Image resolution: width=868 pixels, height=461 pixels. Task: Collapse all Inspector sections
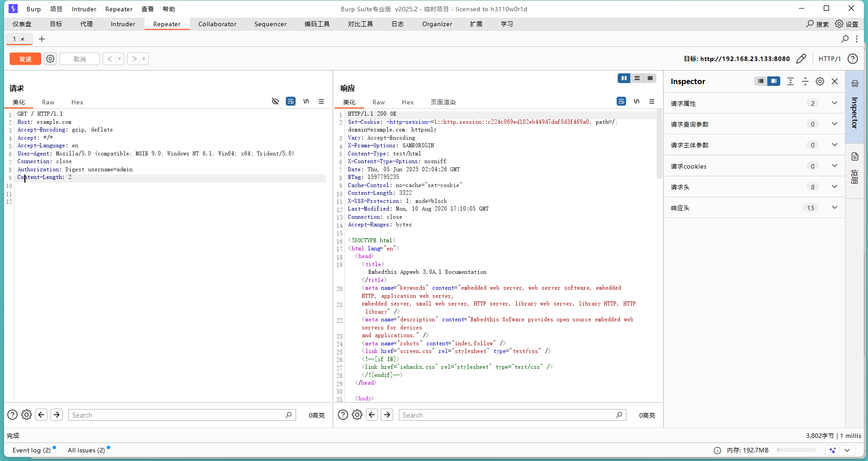[x=805, y=81]
